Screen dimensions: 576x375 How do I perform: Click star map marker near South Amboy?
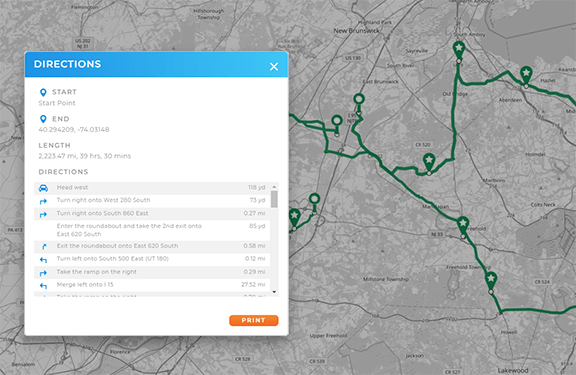pyautogui.click(x=458, y=51)
